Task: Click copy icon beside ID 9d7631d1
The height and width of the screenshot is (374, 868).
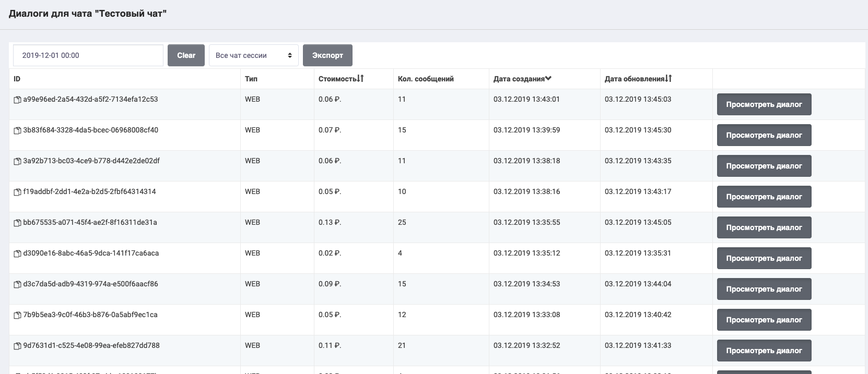Action: click(x=17, y=346)
